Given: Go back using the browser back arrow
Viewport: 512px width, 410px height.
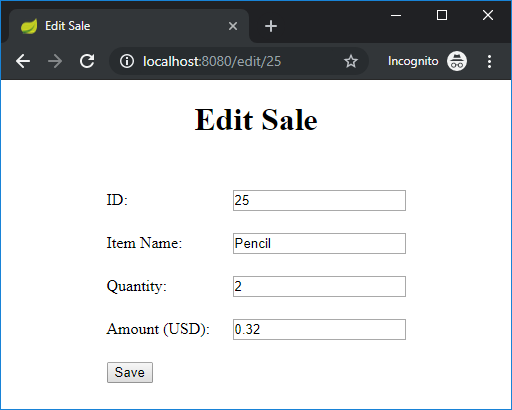Looking at the screenshot, I should [23, 61].
